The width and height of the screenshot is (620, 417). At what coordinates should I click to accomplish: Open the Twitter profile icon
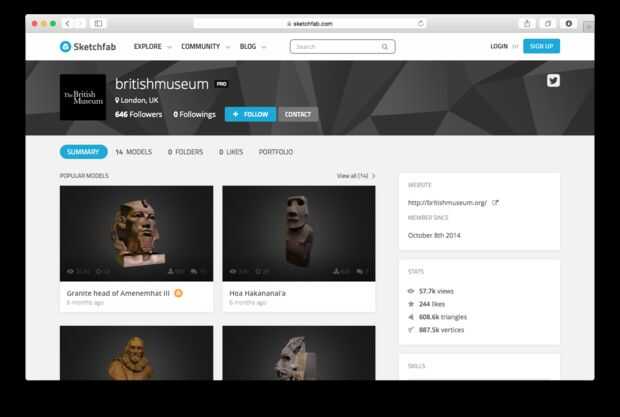pos(553,81)
